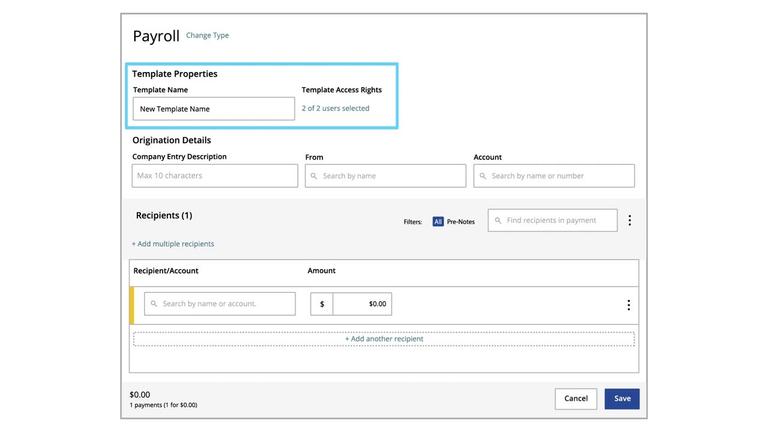Open the From search-by-name field
The width and height of the screenshot is (768, 432).
coord(385,175)
